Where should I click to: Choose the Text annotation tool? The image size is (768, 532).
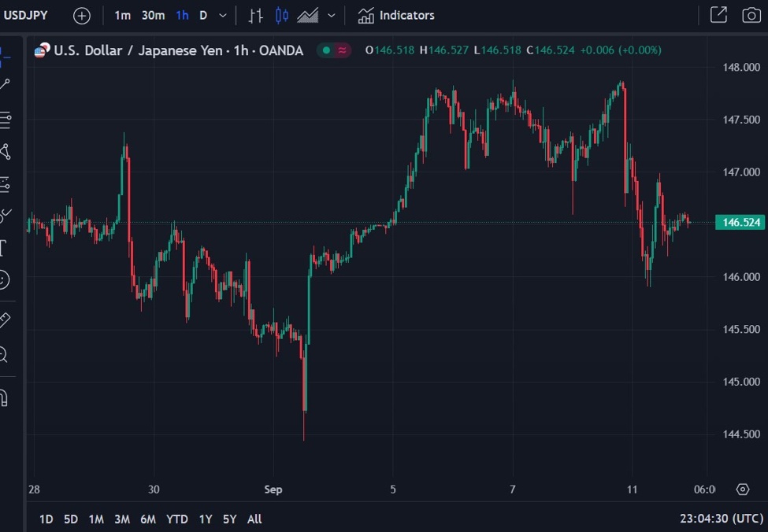[3, 249]
